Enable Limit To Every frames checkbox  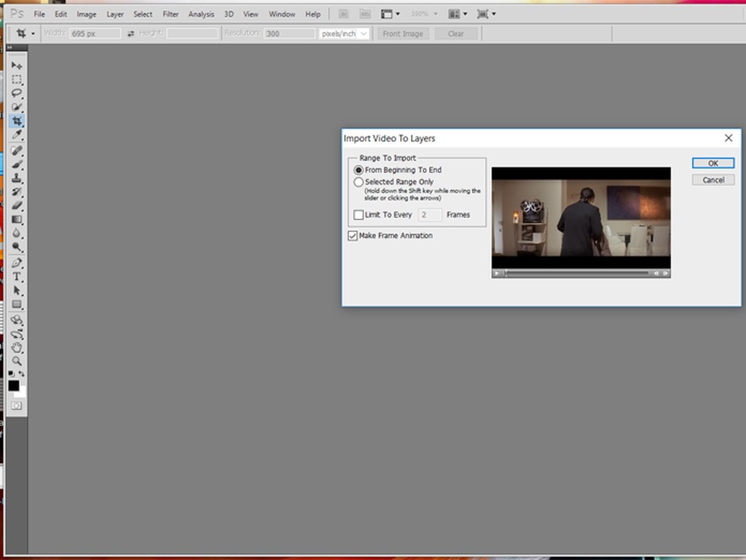coord(359,215)
